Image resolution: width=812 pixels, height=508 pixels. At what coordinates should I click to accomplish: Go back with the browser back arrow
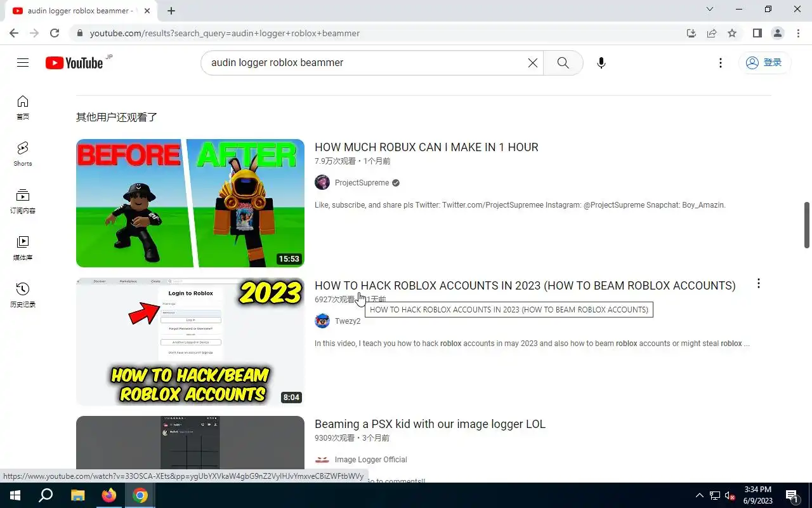[14, 33]
